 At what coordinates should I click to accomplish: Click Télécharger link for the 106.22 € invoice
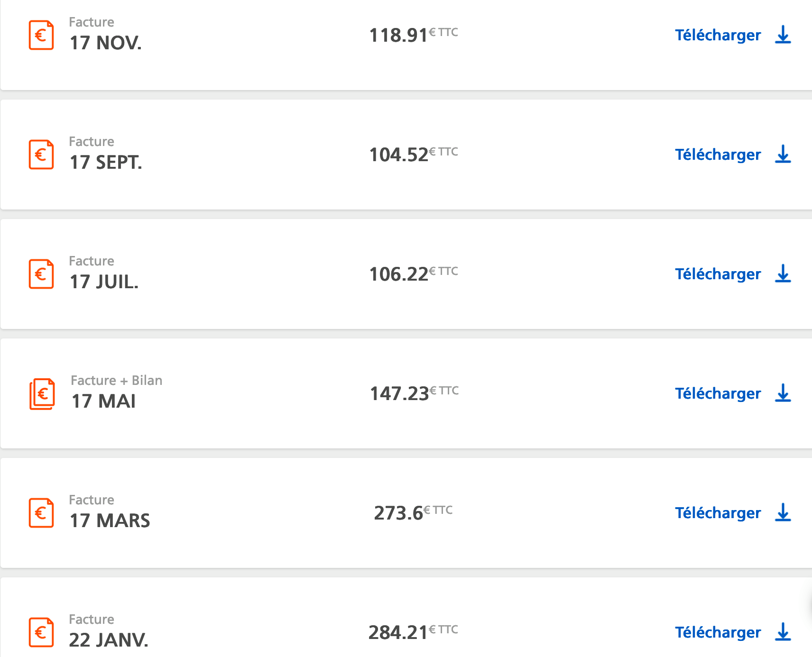click(x=718, y=274)
